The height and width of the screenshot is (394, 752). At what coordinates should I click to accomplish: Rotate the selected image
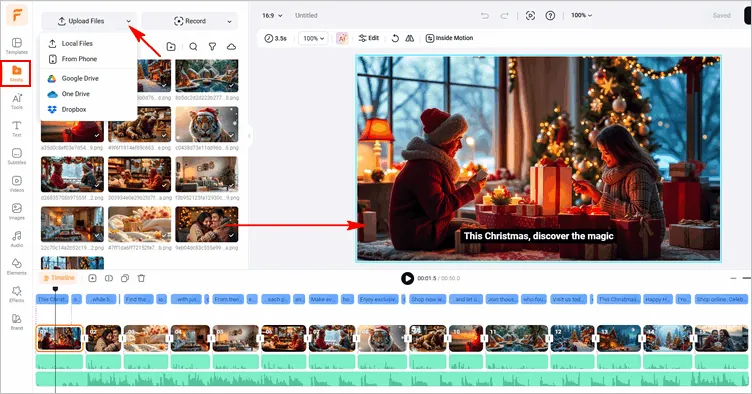[x=395, y=38]
